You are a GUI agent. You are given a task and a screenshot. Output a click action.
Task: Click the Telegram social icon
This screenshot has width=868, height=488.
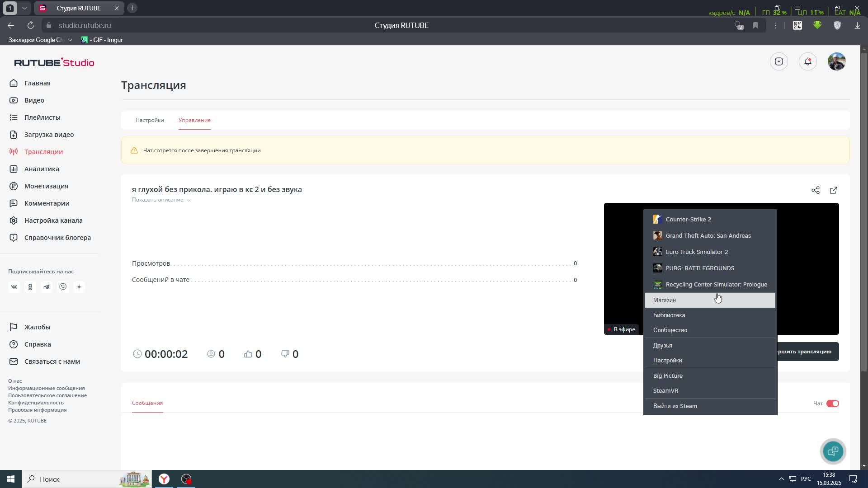(x=47, y=287)
